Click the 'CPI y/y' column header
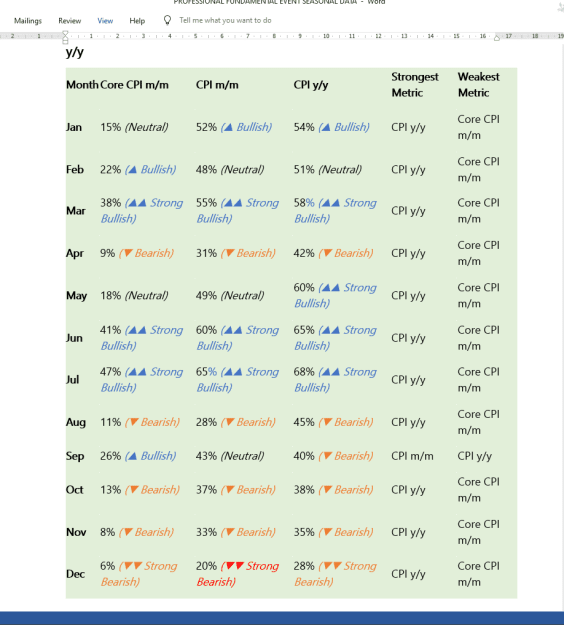This screenshot has height=625, width=564. pos(311,85)
